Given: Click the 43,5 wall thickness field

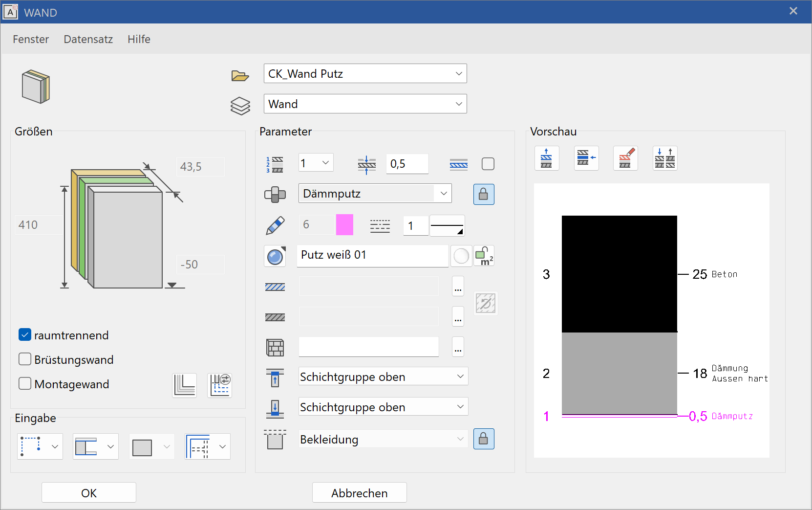Looking at the screenshot, I should 200,167.
